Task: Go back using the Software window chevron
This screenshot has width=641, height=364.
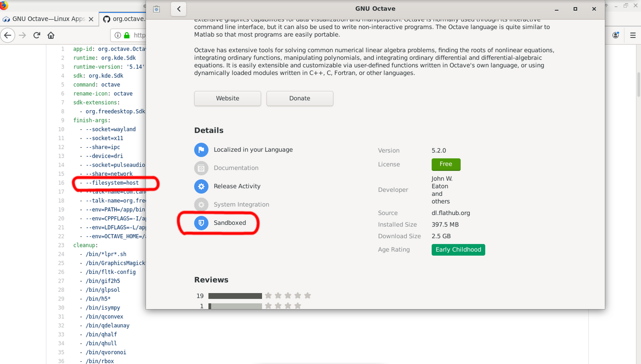Action: pyautogui.click(x=179, y=9)
